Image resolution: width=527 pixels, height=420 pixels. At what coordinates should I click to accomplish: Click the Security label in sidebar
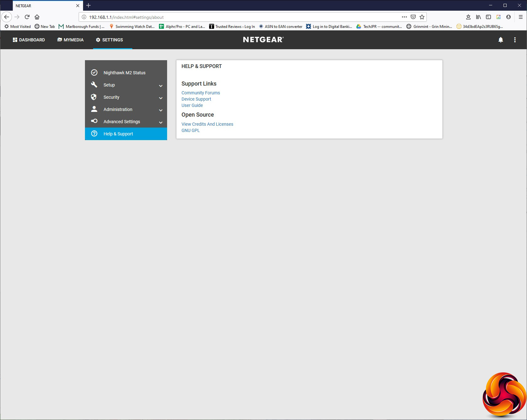click(x=111, y=97)
